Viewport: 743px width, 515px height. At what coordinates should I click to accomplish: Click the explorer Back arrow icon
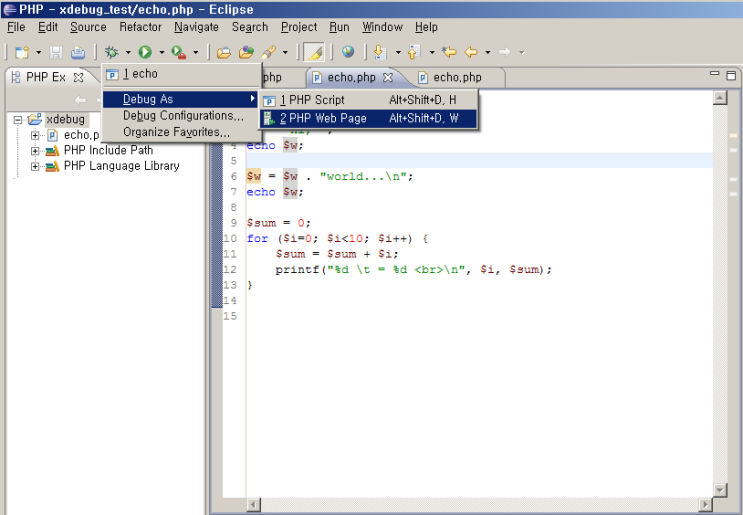click(x=81, y=100)
